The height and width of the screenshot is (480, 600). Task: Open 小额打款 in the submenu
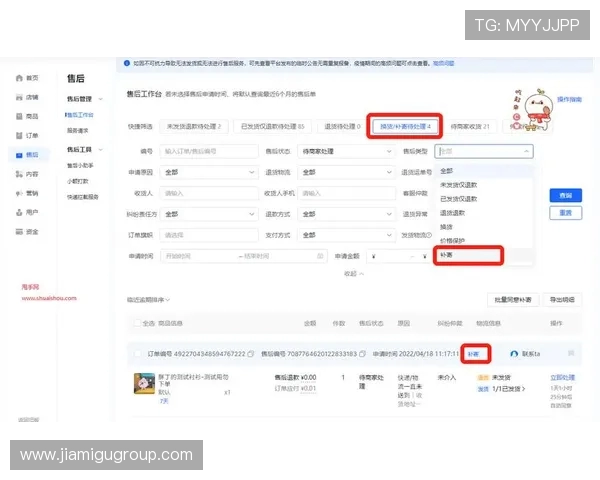[78, 181]
